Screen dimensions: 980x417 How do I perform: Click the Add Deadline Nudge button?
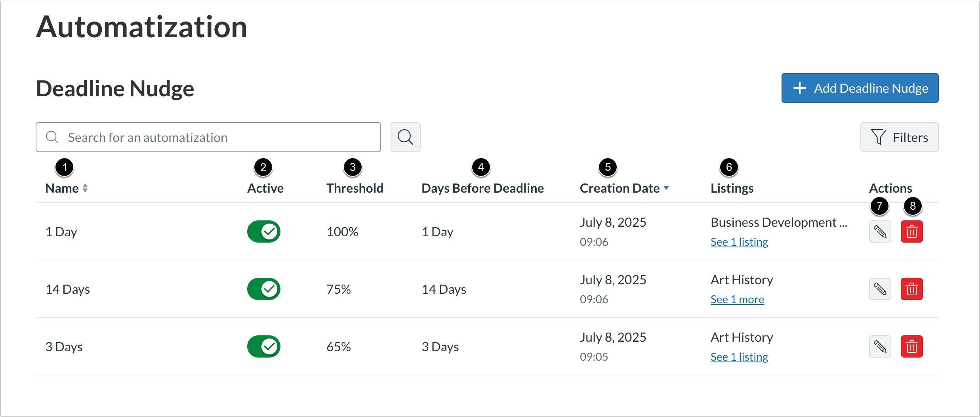click(x=860, y=88)
